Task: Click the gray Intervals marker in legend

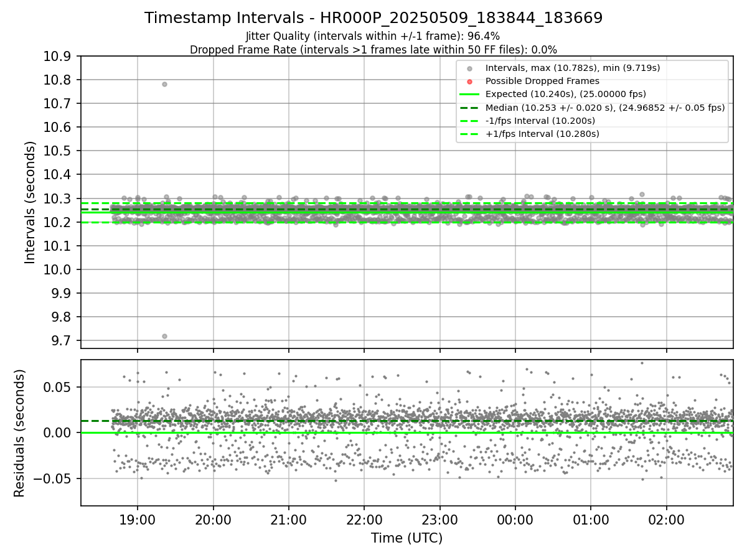Action: [469, 68]
